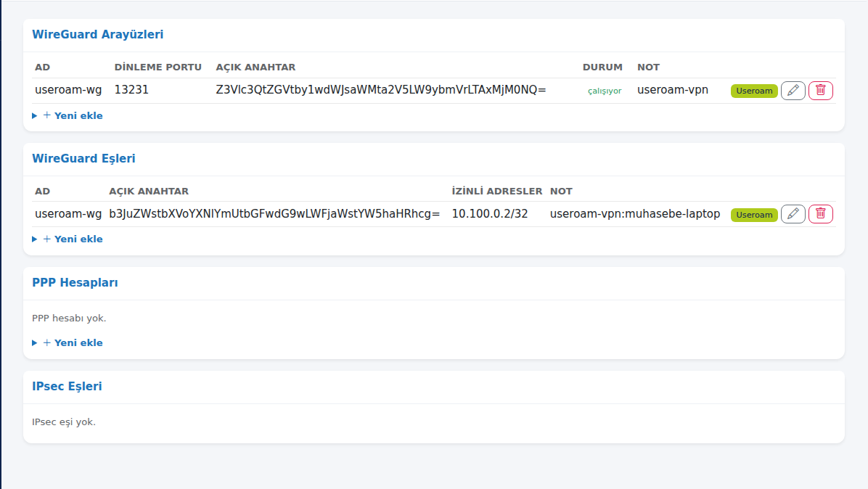Click the IPsec Eşleri heading
The width and height of the screenshot is (868, 489).
(67, 387)
